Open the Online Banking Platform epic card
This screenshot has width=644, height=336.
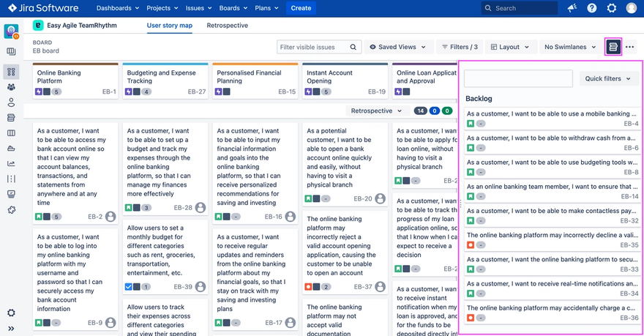click(75, 81)
